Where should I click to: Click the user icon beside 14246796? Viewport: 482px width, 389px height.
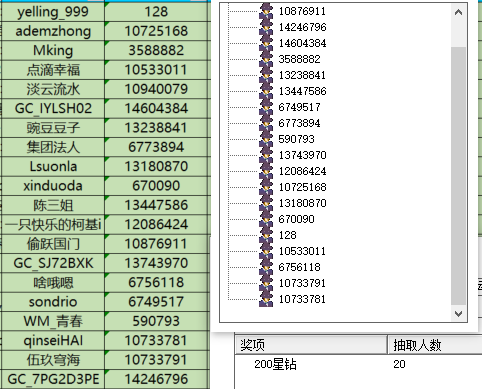(266, 27)
